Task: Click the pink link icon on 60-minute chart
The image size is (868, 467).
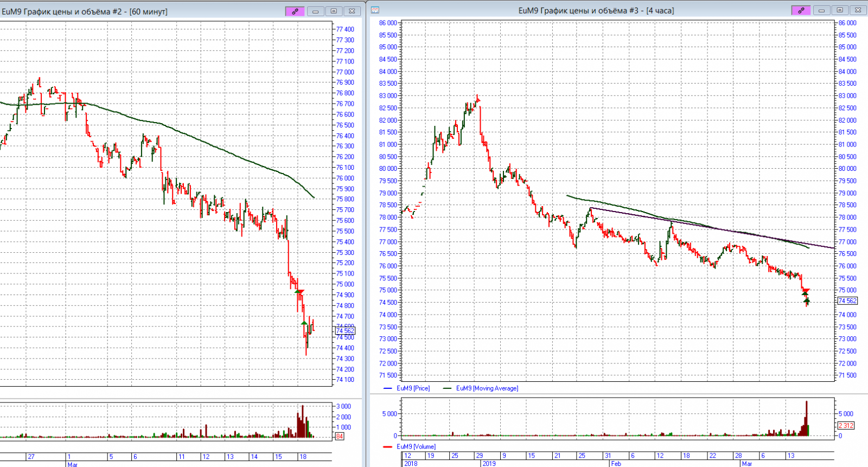Action: pos(295,11)
